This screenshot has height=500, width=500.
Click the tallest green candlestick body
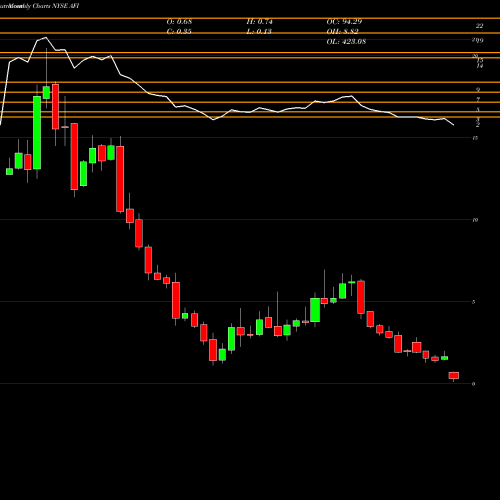[x=37, y=133]
